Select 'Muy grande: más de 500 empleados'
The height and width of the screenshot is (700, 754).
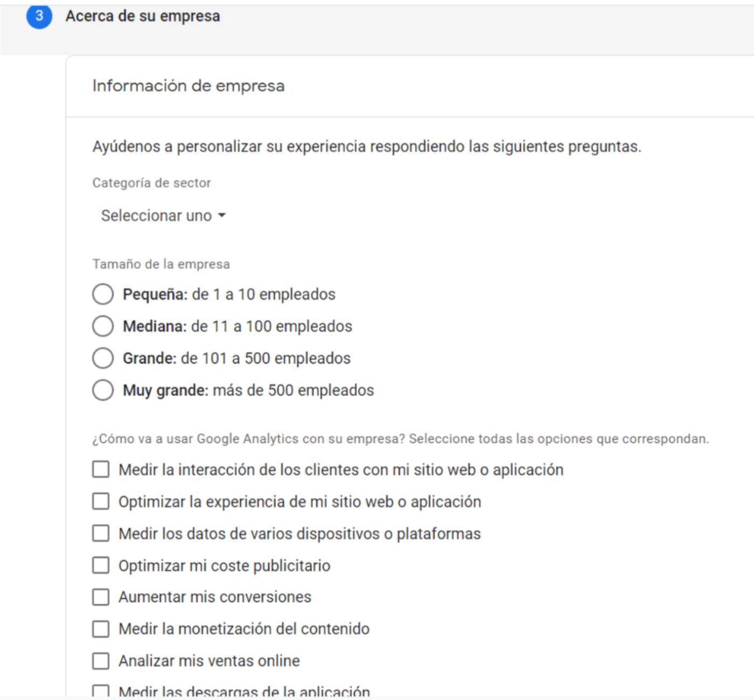point(102,390)
